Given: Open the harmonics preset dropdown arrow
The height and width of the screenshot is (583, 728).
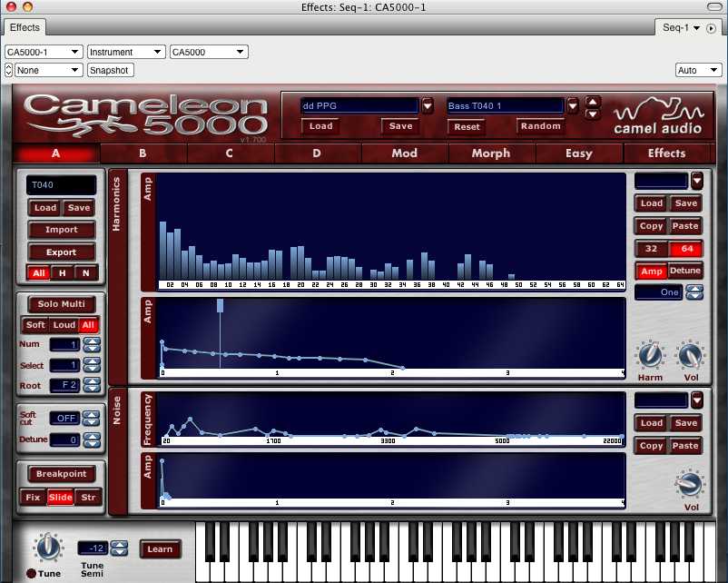Looking at the screenshot, I should (697, 181).
